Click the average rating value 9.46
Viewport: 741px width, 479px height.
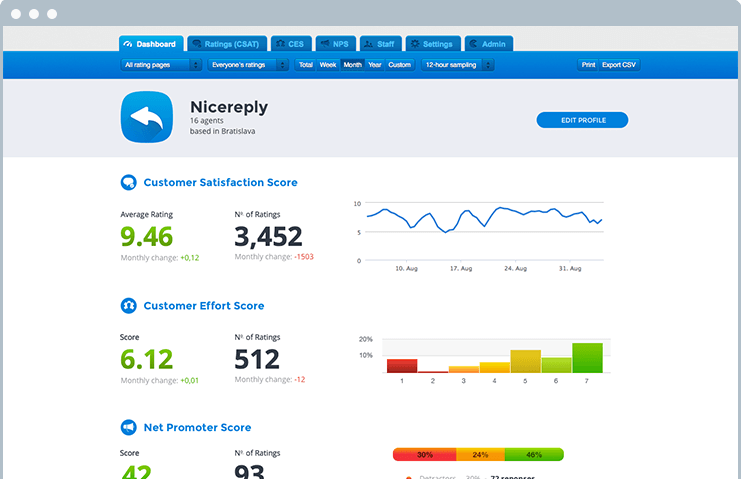click(146, 236)
